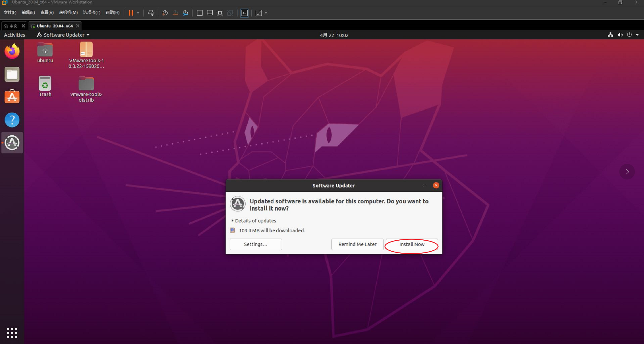644x344 pixels.
Task: Revert to previous snapshot icon
Action: (x=175, y=13)
